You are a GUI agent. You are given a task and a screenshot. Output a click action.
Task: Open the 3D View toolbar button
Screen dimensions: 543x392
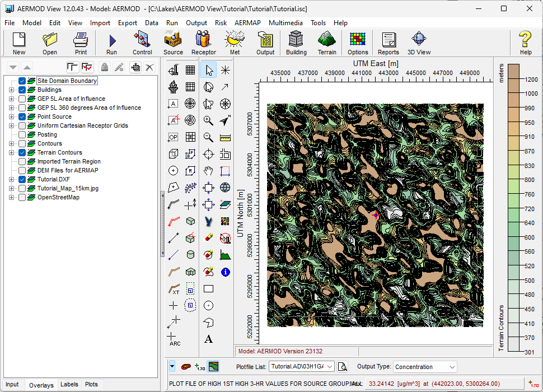(x=419, y=43)
